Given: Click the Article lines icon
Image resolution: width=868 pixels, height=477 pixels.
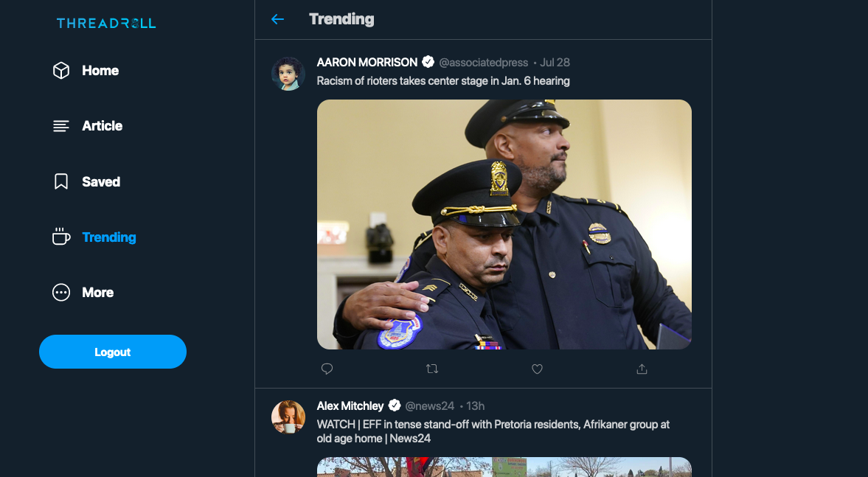Looking at the screenshot, I should pyautogui.click(x=61, y=126).
